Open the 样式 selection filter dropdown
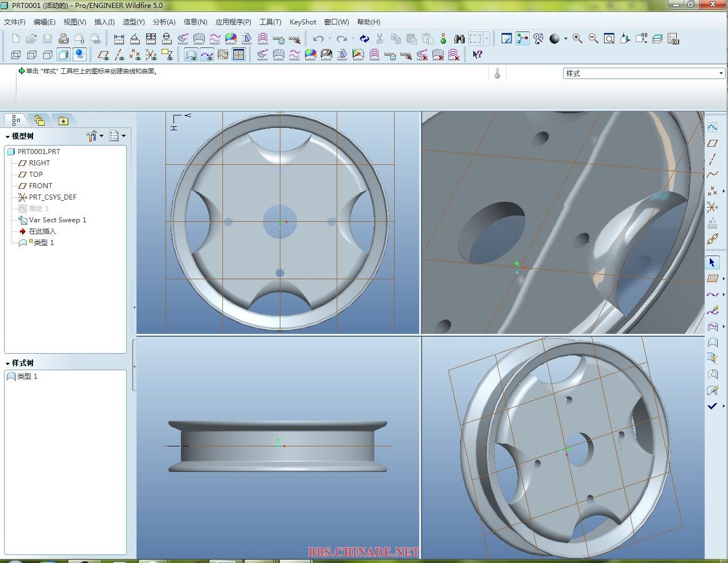728x563 pixels. (x=721, y=73)
